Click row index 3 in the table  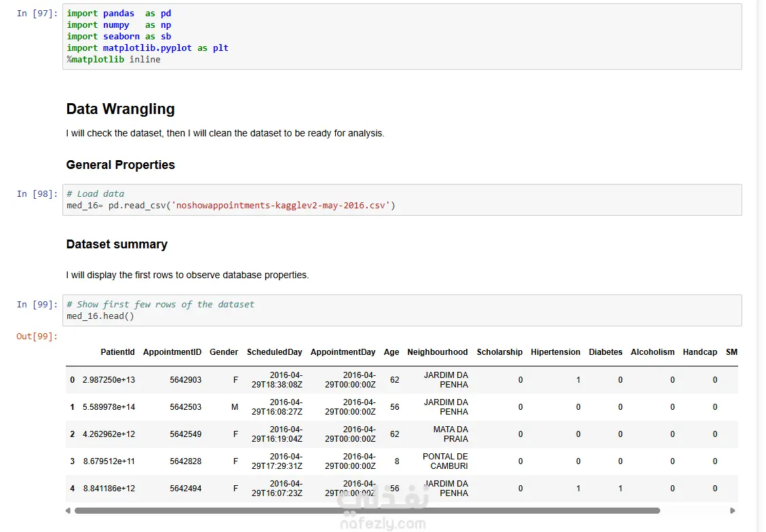click(x=73, y=461)
